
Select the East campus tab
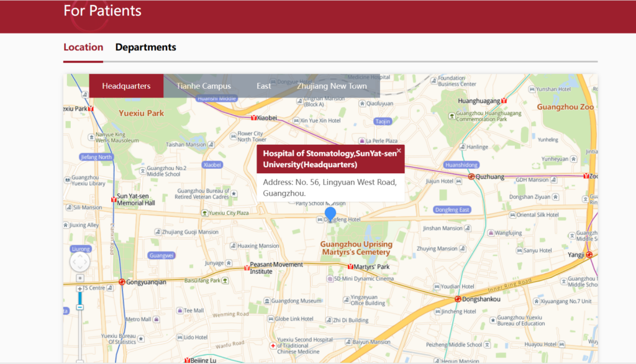point(263,86)
